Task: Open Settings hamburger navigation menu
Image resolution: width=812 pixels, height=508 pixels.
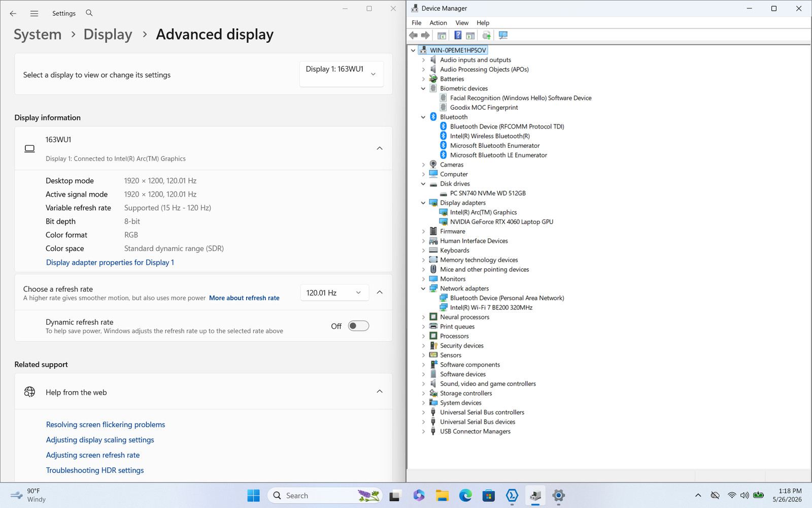Action: [34, 13]
